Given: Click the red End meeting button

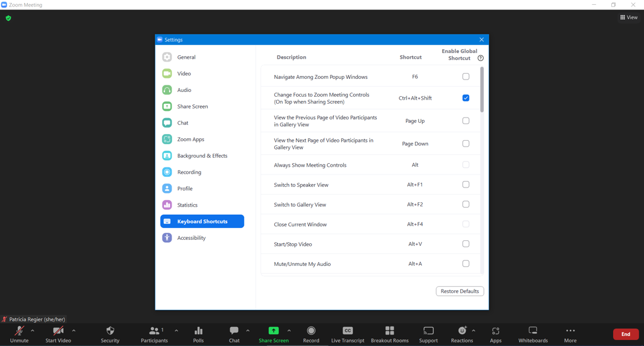Looking at the screenshot, I should 626,334.
